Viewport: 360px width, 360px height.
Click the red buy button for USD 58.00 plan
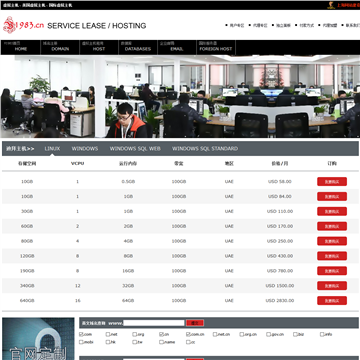click(332, 182)
